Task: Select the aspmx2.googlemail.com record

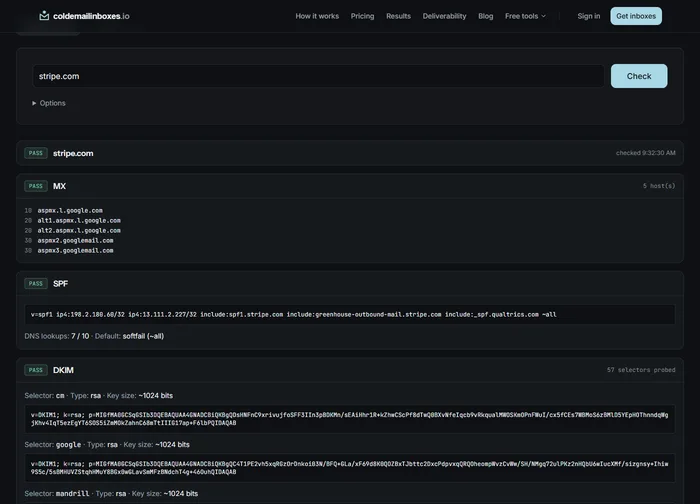Action: point(75,240)
